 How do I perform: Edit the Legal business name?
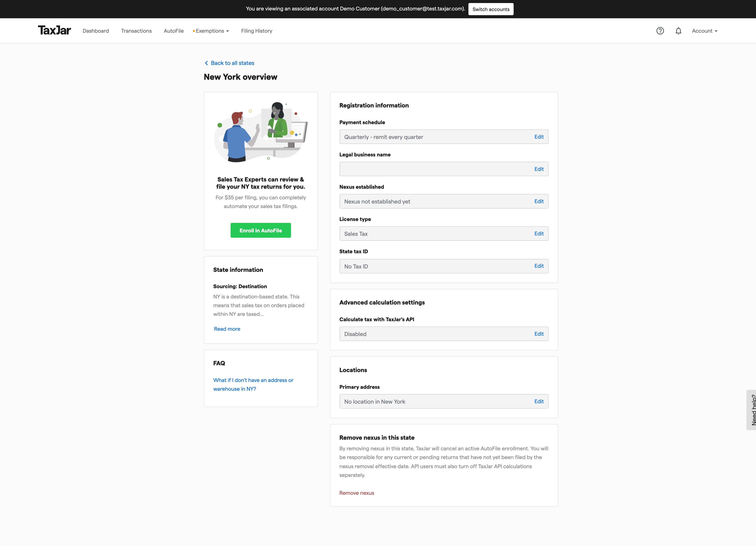tap(539, 169)
